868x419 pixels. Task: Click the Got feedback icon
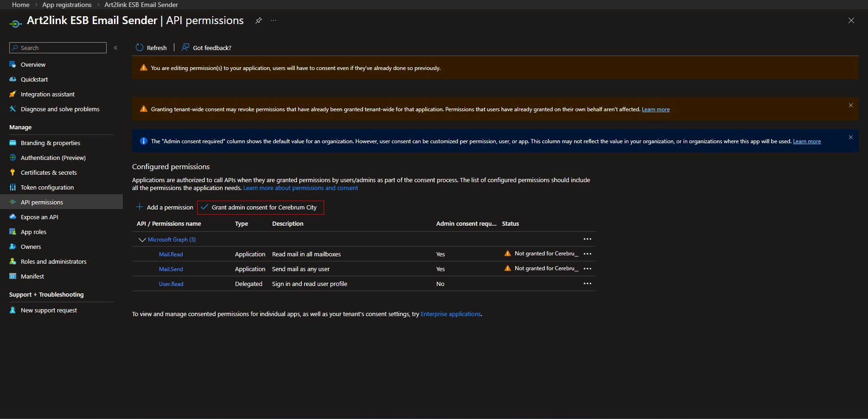click(185, 47)
